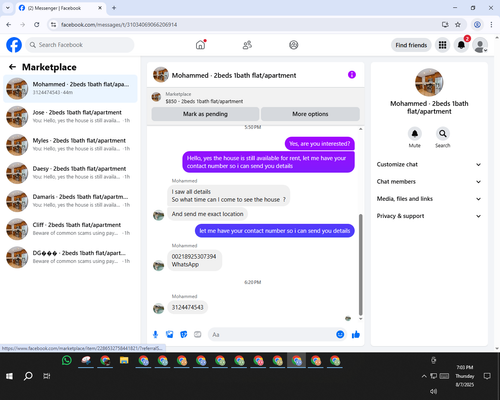
Task: Expand Customize chat section
Action: click(x=429, y=164)
